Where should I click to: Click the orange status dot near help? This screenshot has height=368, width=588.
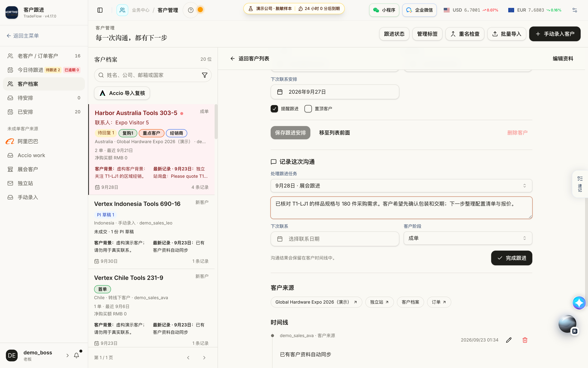[x=200, y=10]
